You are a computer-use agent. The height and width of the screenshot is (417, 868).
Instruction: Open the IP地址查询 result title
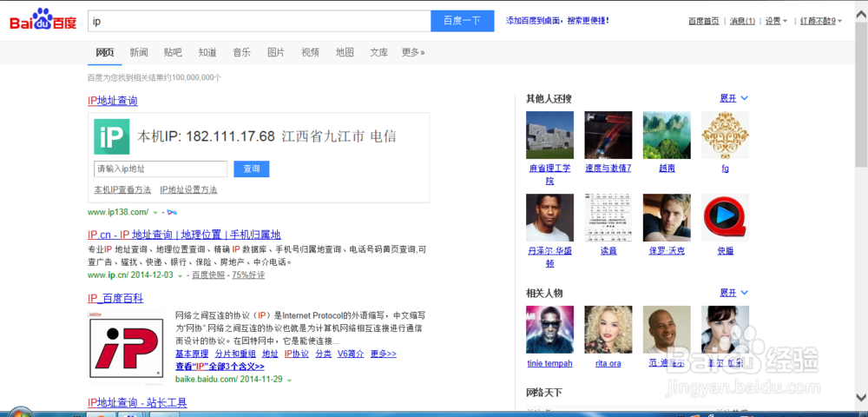[112, 101]
